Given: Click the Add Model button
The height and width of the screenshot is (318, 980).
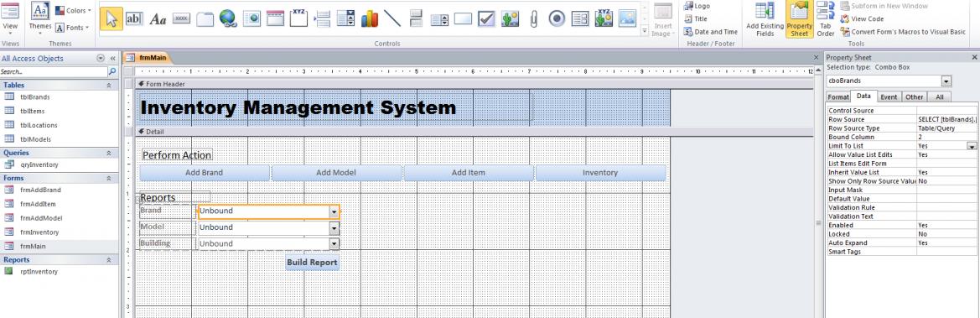Looking at the screenshot, I should point(336,173).
